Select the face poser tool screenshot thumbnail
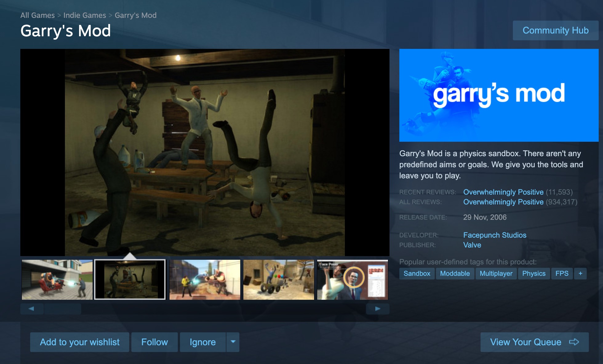Screen dimensions: 603x364 click(x=352, y=279)
